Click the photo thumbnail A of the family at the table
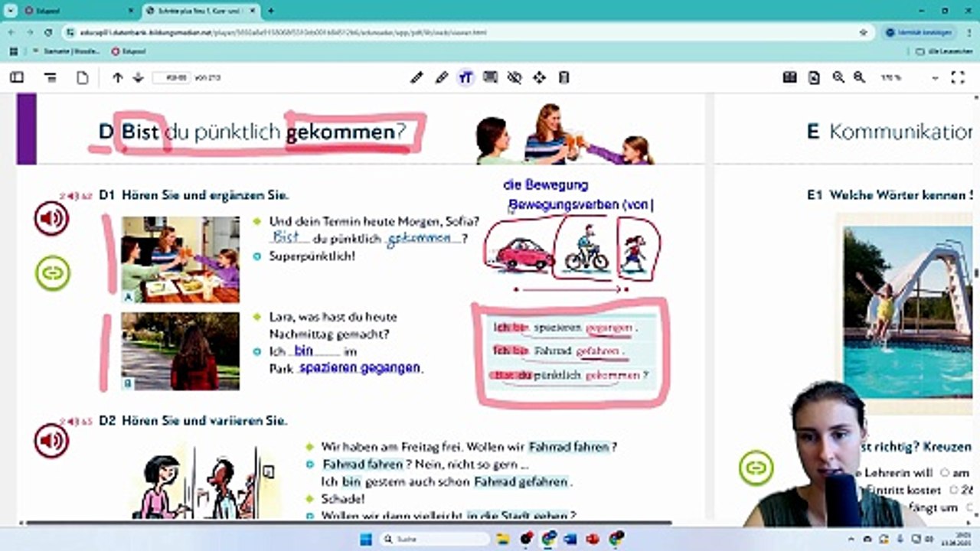 pos(181,259)
